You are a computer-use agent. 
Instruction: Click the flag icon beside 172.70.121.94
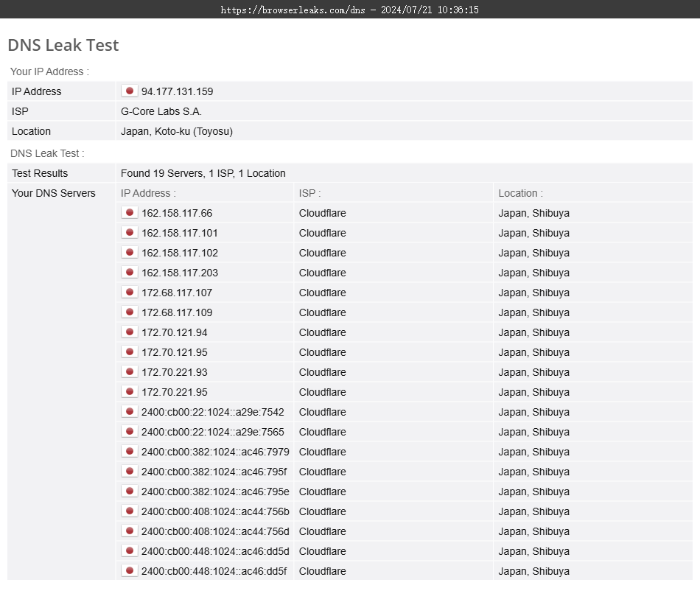click(130, 332)
